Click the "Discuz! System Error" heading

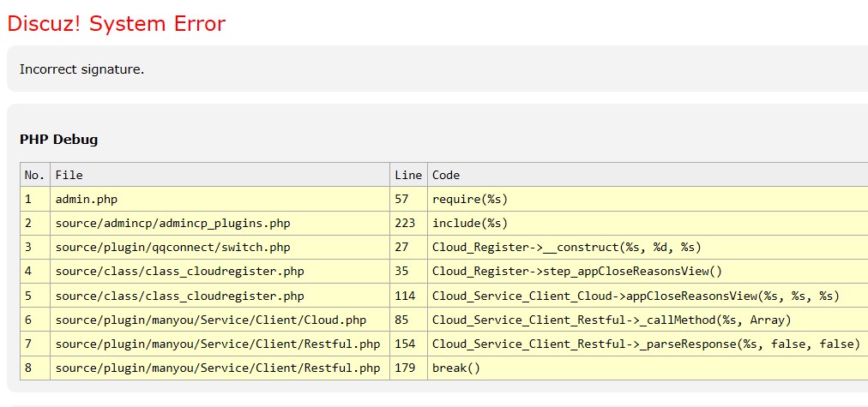click(x=117, y=24)
